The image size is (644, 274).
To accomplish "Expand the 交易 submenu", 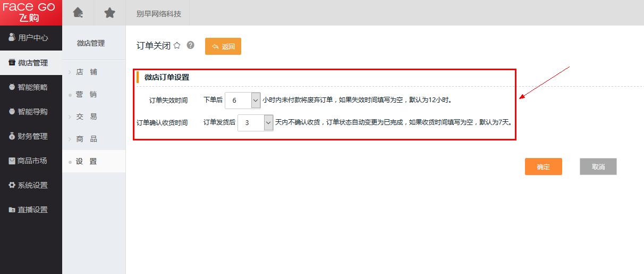I will click(x=87, y=117).
